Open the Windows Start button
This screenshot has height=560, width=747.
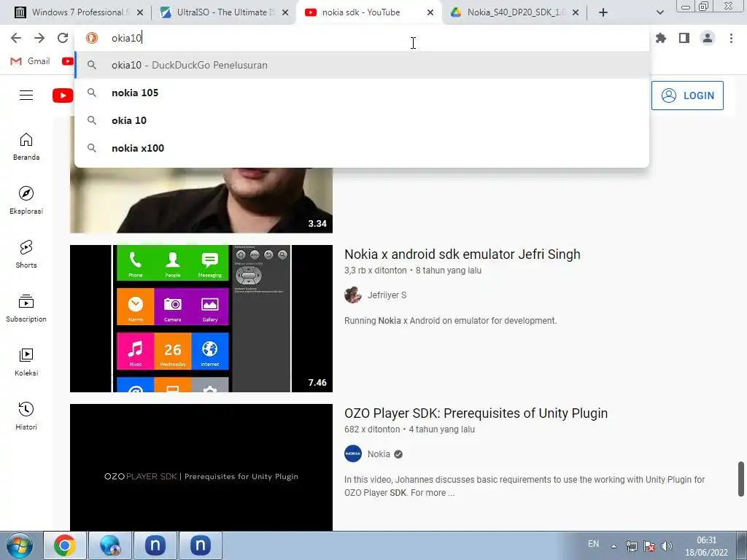20,545
